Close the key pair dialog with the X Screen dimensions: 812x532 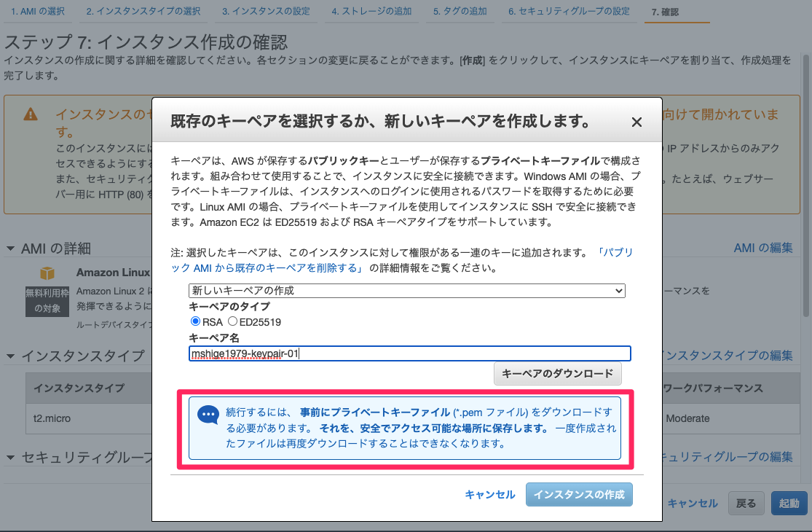click(637, 122)
